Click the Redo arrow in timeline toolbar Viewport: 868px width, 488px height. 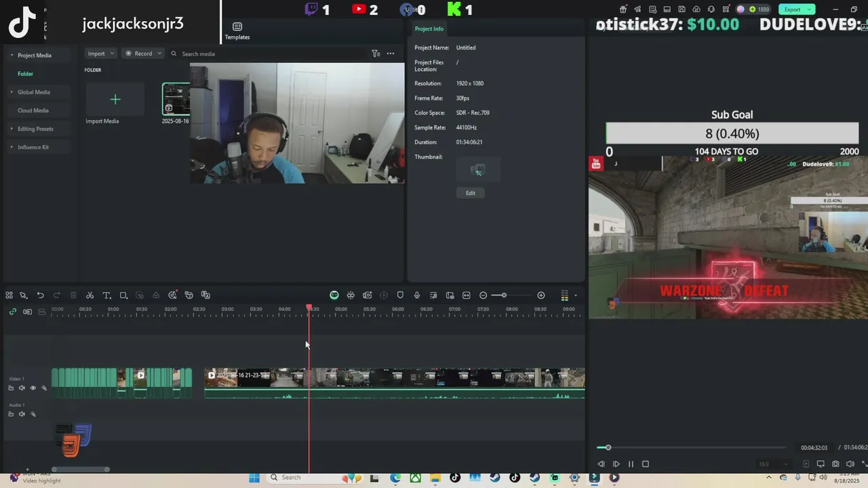coord(56,296)
